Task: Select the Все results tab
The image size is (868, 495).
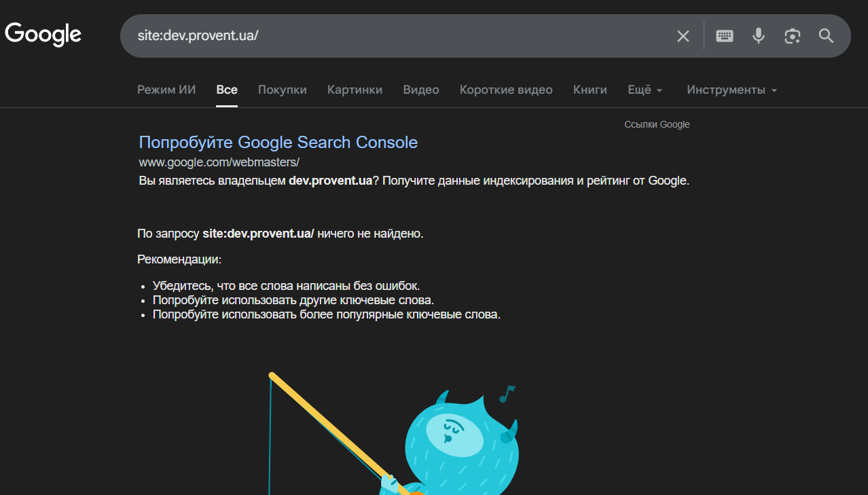Action: (x=227, y=90)
